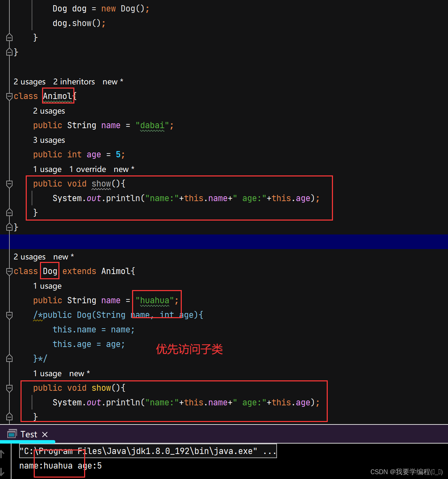Open the '1 override' hint for show()
The width and height of the screenshot is (448, 479).
pyautogui.click(x=88, y=170)
